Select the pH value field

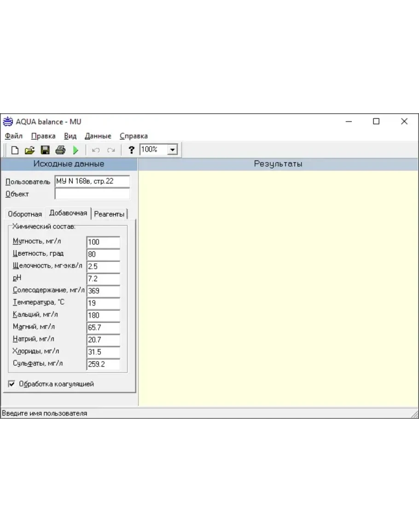[x=103, y=279]
